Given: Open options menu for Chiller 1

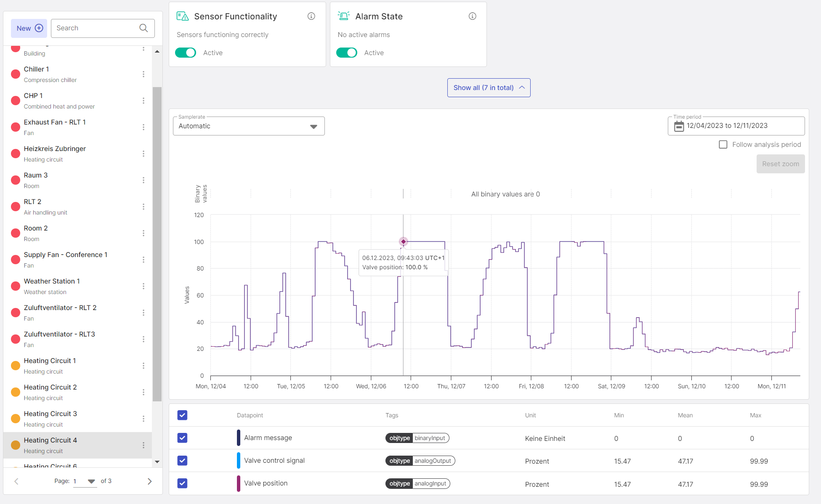Looking at the screenshot, I should tap(143, 74).
